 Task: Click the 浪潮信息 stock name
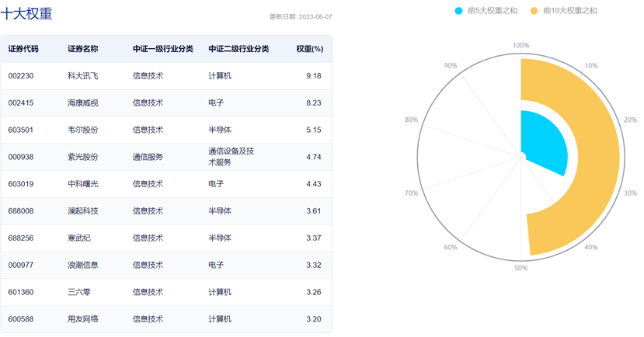click(x=82, y=266)
